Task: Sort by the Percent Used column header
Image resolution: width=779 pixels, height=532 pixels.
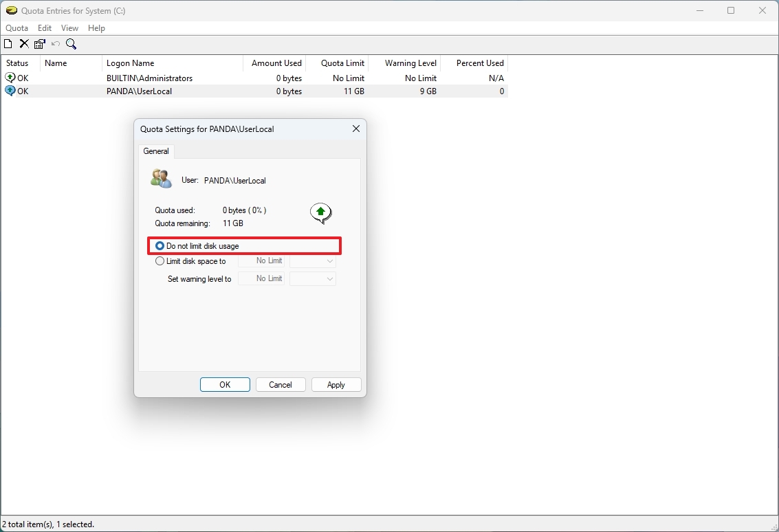Action: point(474,63)
